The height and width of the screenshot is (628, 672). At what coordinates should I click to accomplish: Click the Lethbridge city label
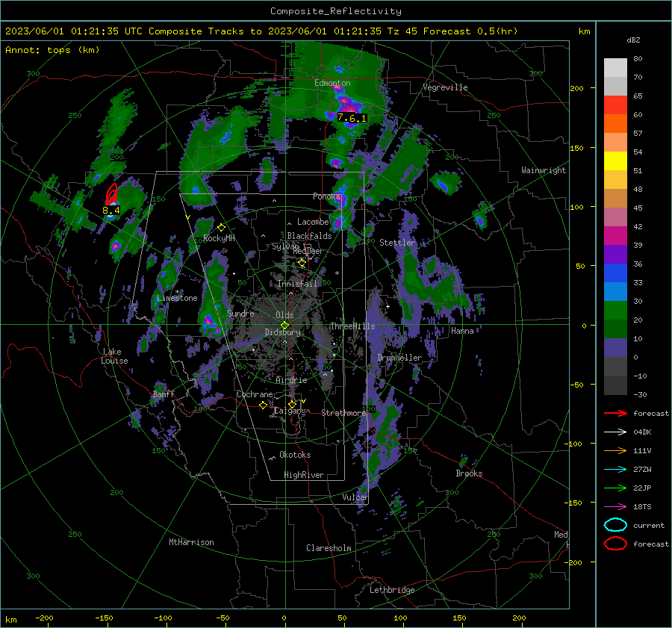(x=392, y=590)
